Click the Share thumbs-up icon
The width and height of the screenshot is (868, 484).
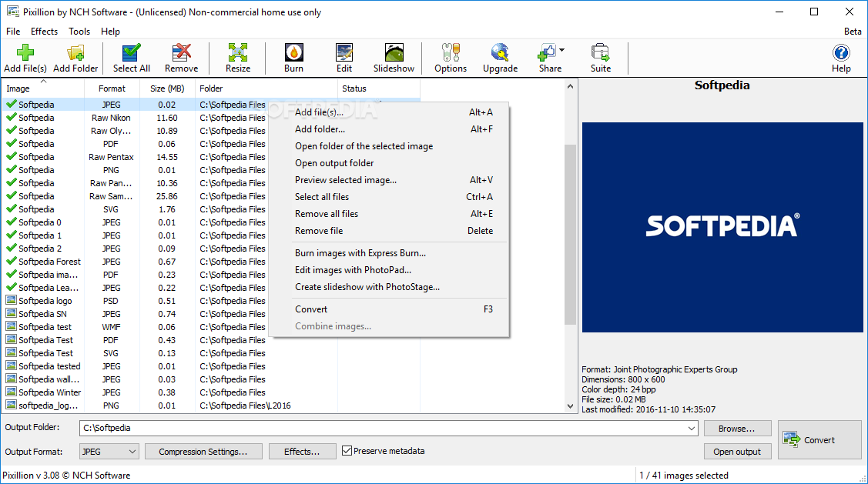coord(546,53)
